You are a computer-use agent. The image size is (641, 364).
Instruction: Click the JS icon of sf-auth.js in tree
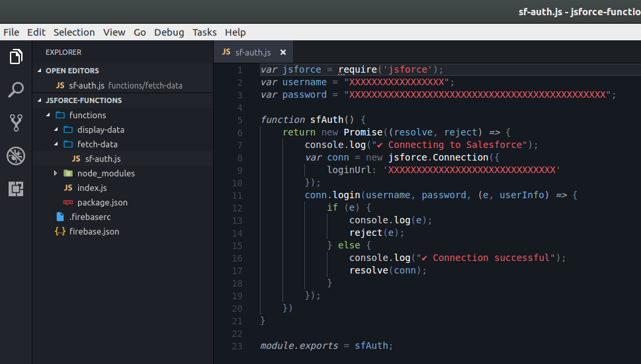tap(76, 159)
